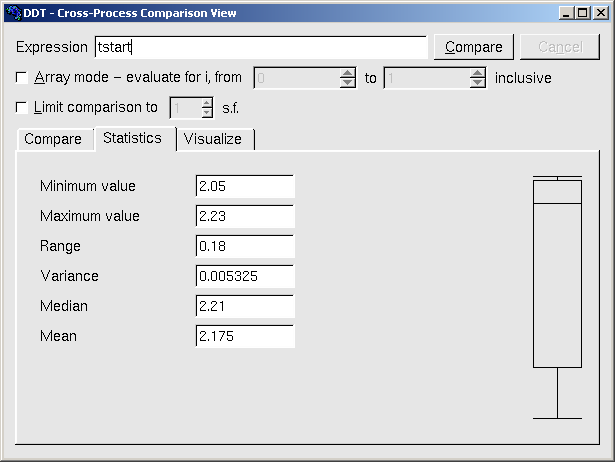The width and height of the screenshot is (615, 462).
Task: Focus the Mean value field
Action: 245,336
